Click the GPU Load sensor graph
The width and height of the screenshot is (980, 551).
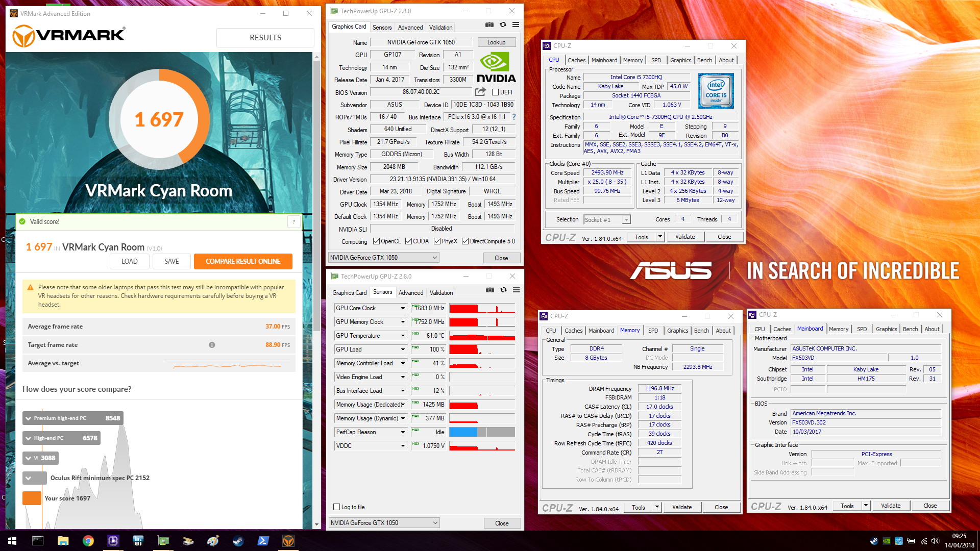pos(482,349)
